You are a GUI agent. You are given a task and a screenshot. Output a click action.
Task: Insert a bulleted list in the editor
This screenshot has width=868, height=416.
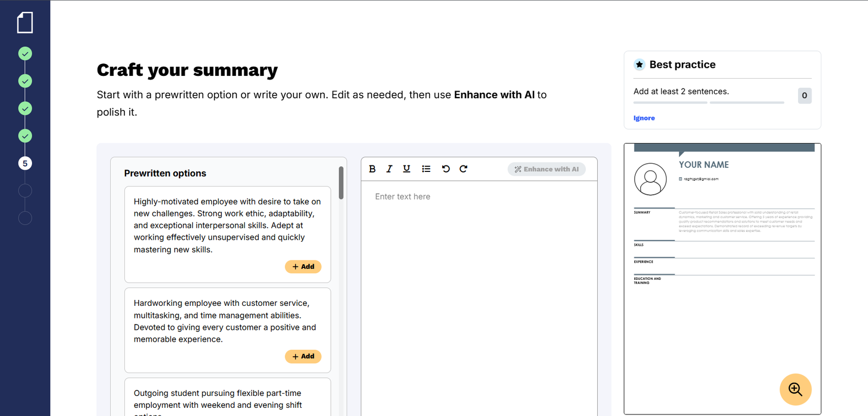[426, 169]
